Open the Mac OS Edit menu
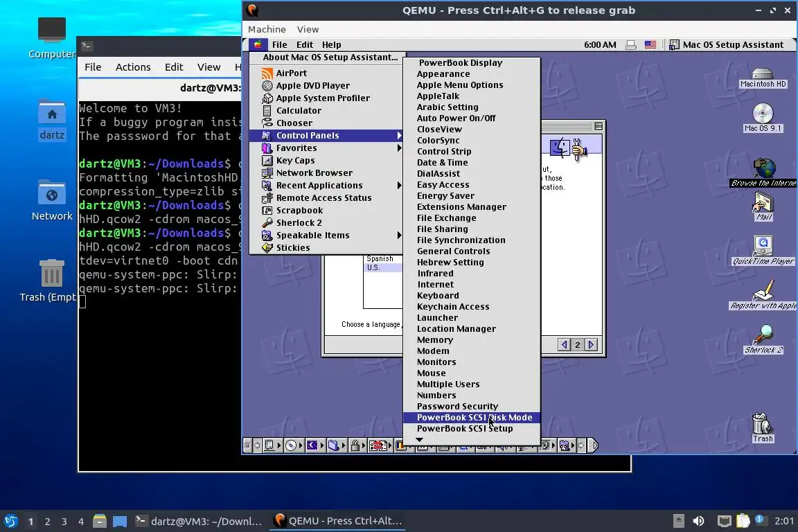Viewport: 798px width, 532px height. 305,45
